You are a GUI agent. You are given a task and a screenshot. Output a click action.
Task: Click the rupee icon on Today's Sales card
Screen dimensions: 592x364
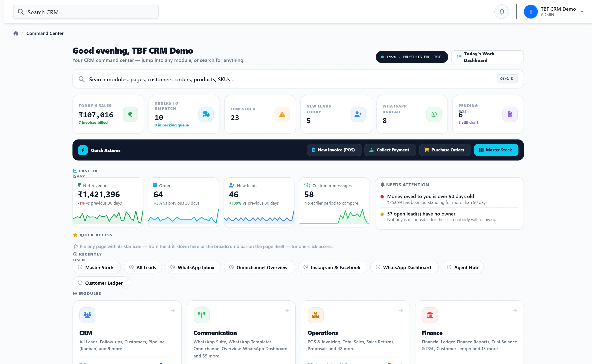[130, 114]
